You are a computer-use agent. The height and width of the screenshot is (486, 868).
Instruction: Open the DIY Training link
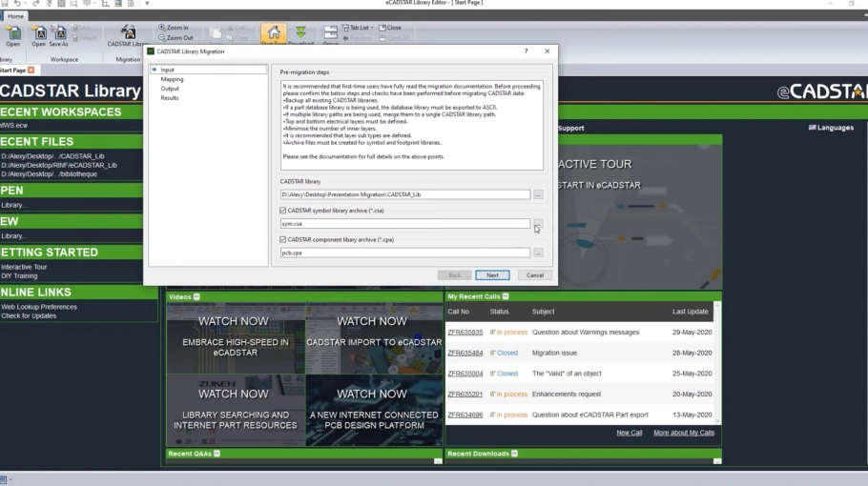[19, 276]
